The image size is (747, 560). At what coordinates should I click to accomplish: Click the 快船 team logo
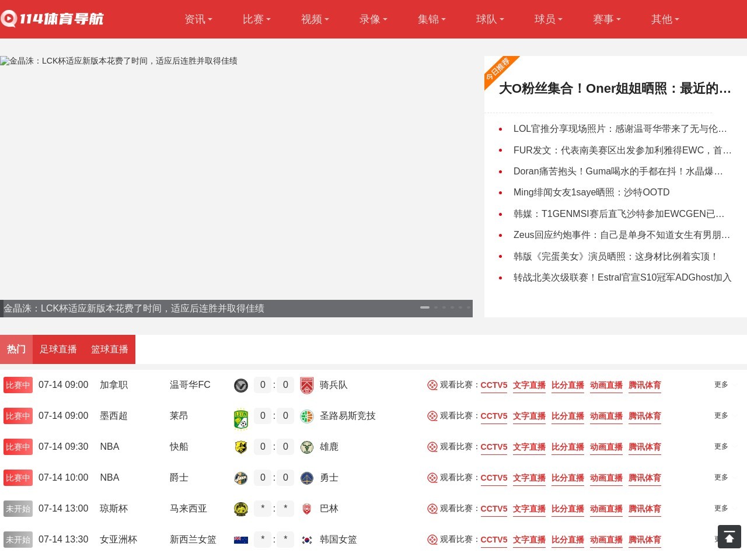click(x=241, y=447)
